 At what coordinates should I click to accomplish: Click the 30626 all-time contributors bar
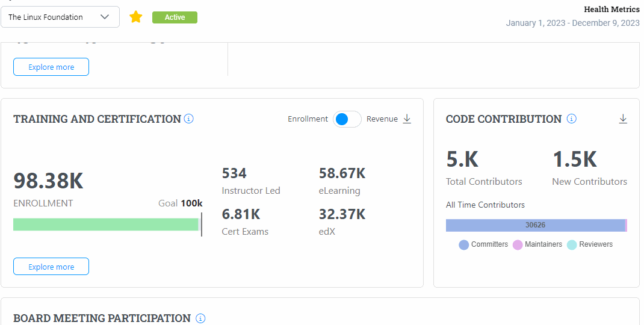(535, 225)
